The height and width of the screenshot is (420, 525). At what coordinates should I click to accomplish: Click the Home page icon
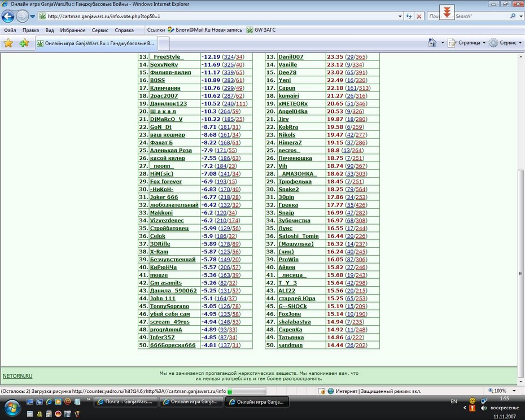(432, 42)
